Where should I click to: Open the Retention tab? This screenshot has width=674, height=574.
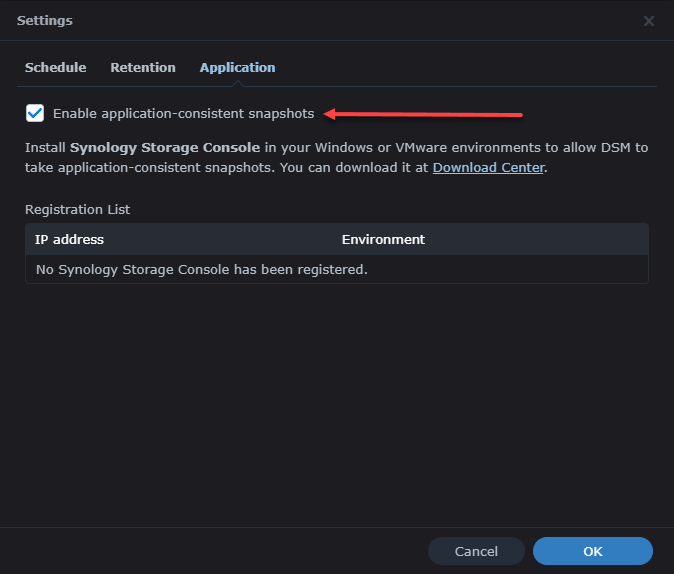[143, 68]
